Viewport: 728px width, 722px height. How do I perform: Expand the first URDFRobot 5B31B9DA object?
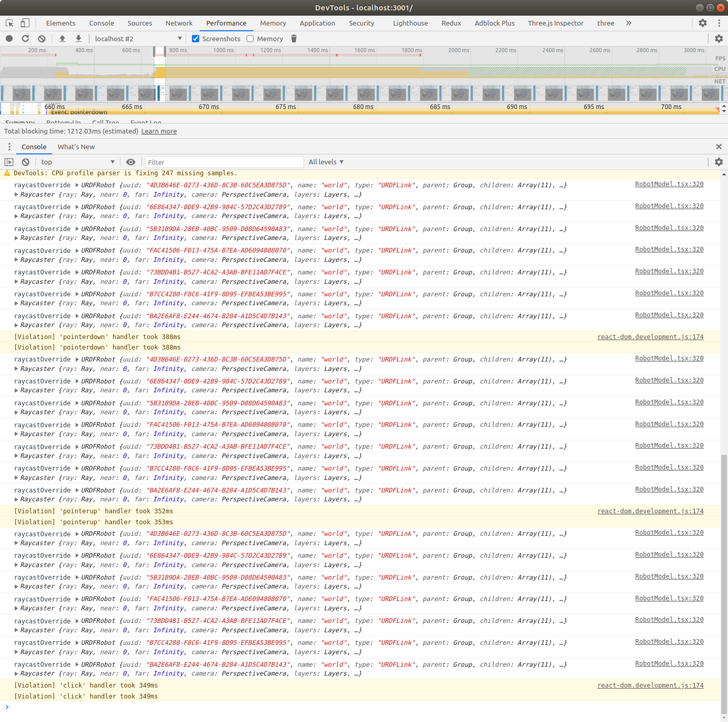(x=77, y=229)
